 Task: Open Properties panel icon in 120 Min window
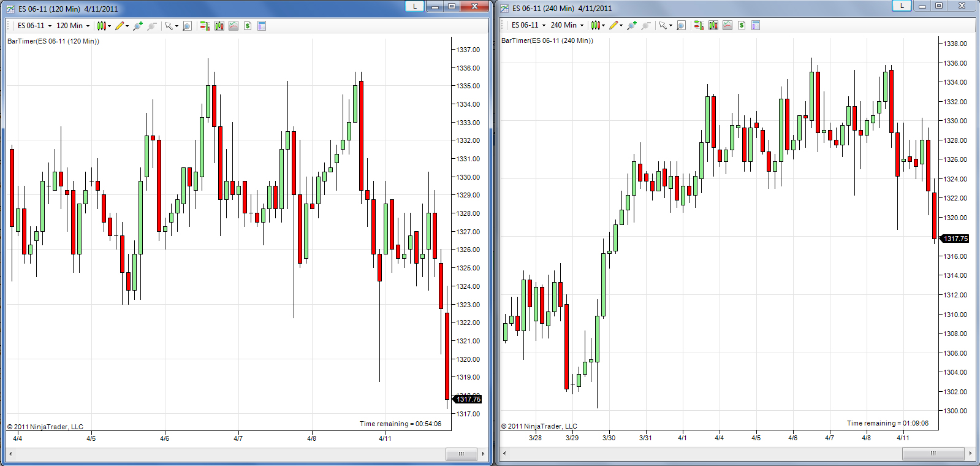[x=262, y=26]
